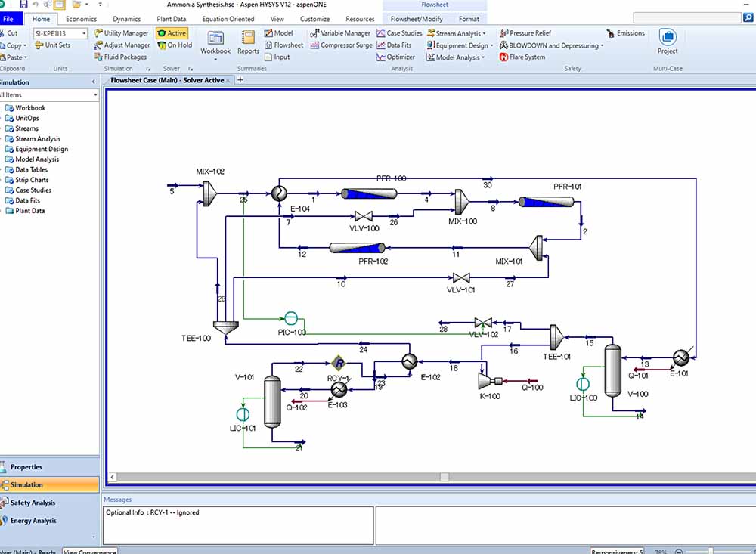Select the VLV-100 valve
The image size is (756, 554).
point(364,216)
